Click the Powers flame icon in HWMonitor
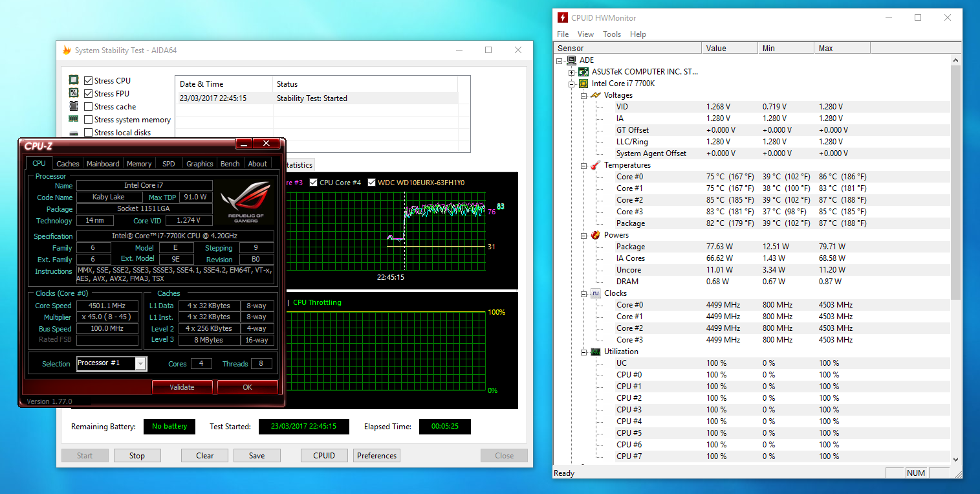Viewport: 980px width, 494px height. tap(596, 235)
